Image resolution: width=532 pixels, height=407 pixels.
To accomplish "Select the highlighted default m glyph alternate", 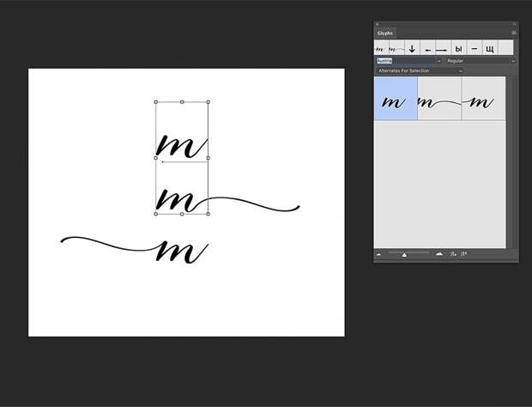I will click(396, 99).
